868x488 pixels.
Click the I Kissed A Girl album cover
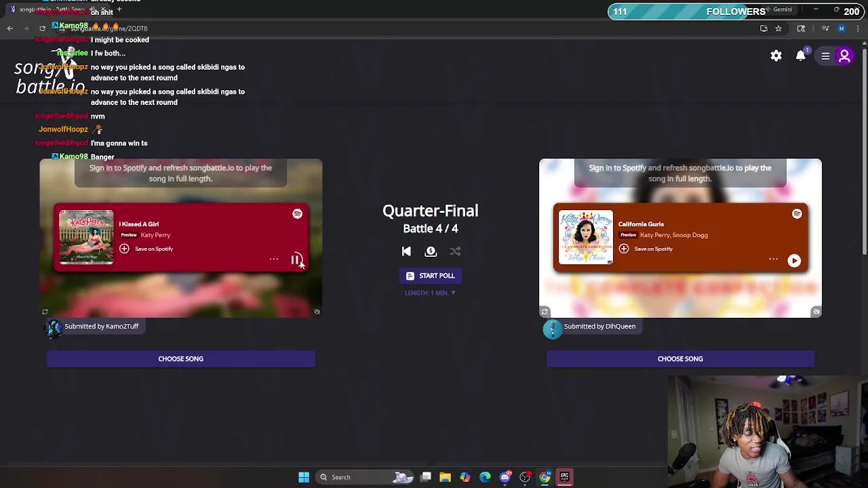[x=87, y=237]
